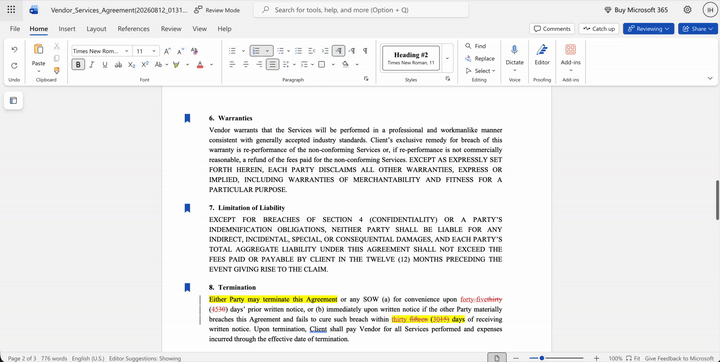Open the Comments button
Screen dimensions: 720x362
(552, 28)
